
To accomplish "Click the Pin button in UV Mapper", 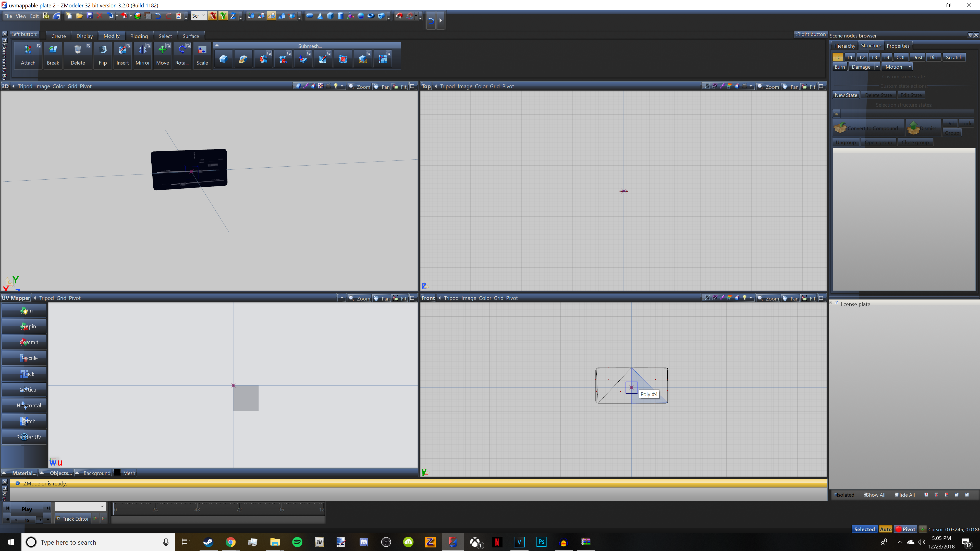I will coord(24,311).
